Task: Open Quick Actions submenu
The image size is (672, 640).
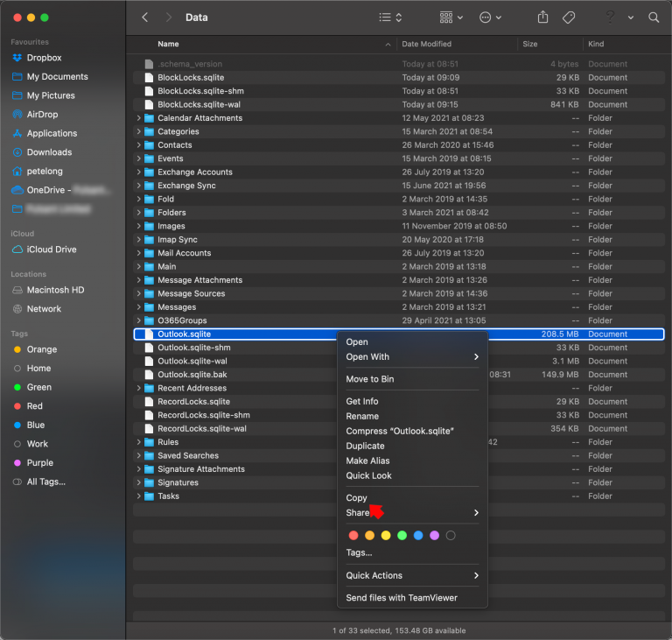Action: (x=412, y=575)
